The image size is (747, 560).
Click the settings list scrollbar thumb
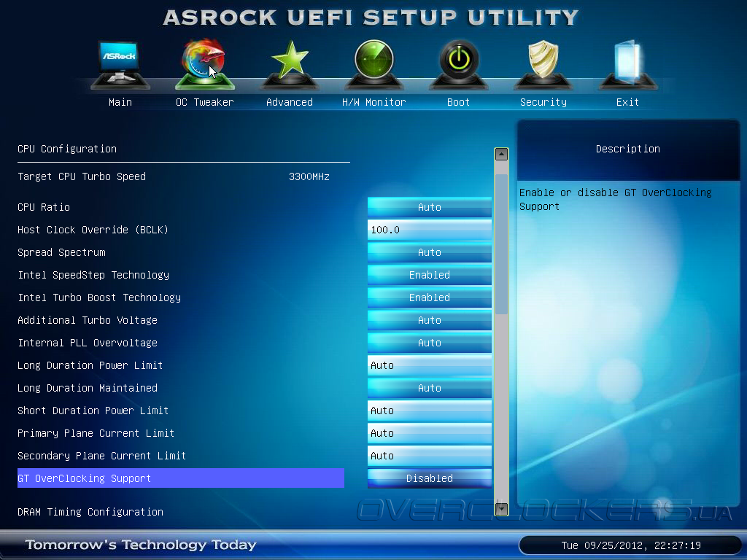501,244
